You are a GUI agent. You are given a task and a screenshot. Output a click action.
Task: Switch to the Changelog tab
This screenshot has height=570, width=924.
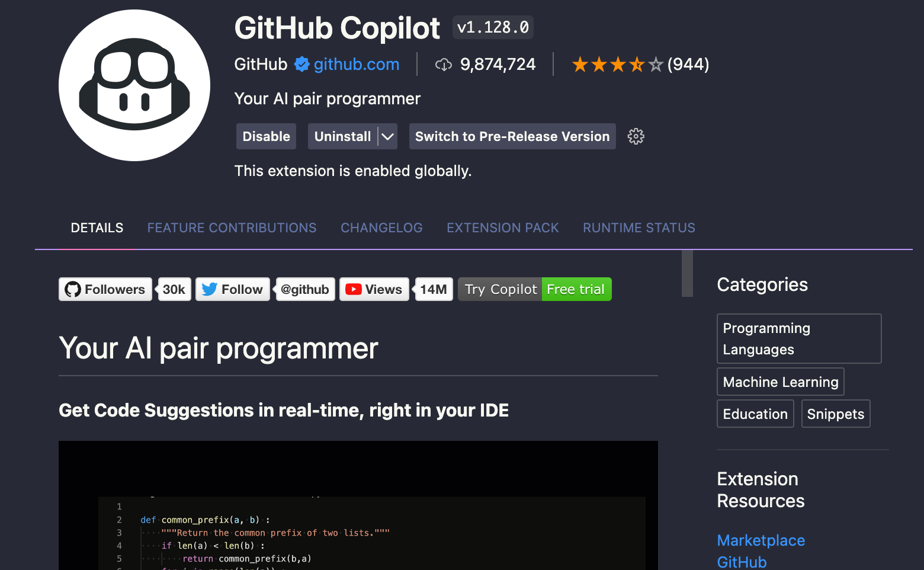[x=381, y=228]
